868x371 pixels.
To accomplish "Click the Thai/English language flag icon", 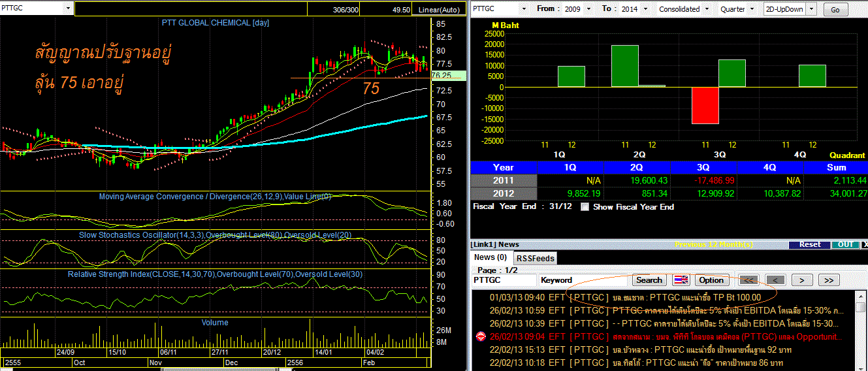I will coord(681,280).
